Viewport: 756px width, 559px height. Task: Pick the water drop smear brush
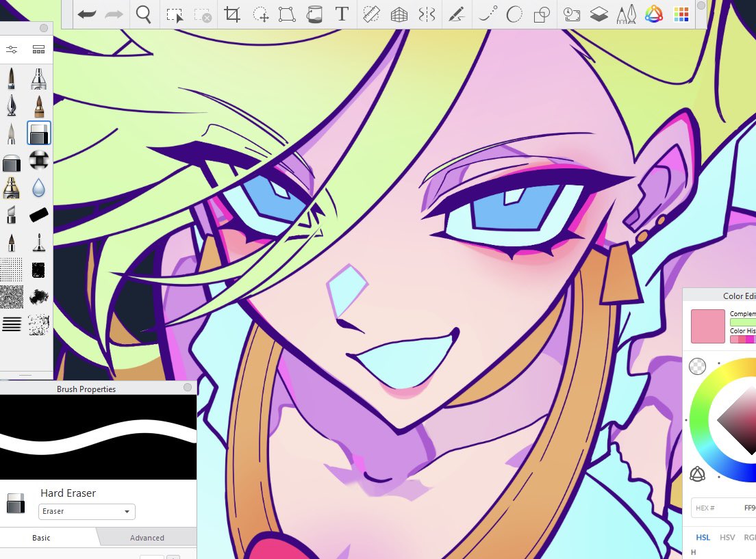point(38,188)
